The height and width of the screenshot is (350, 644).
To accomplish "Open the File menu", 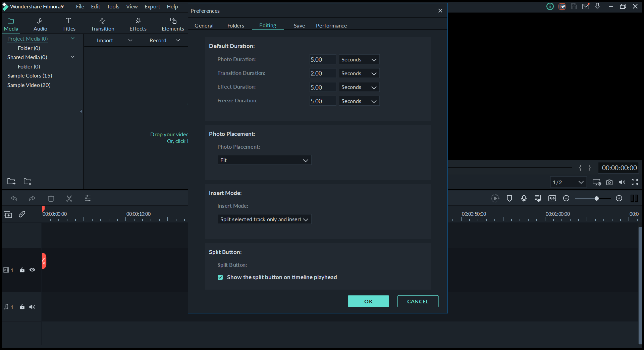I will [x=80, y=6].
